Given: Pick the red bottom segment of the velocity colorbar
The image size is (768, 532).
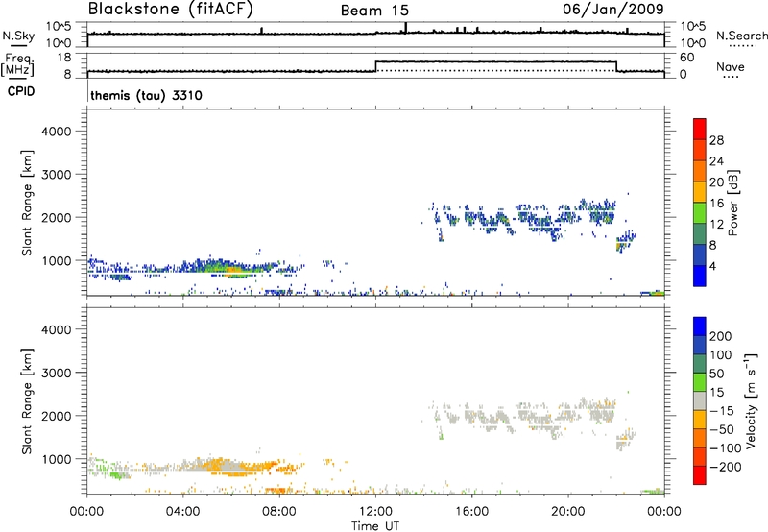Looking at the screenshot, I should tap(700, 475).
